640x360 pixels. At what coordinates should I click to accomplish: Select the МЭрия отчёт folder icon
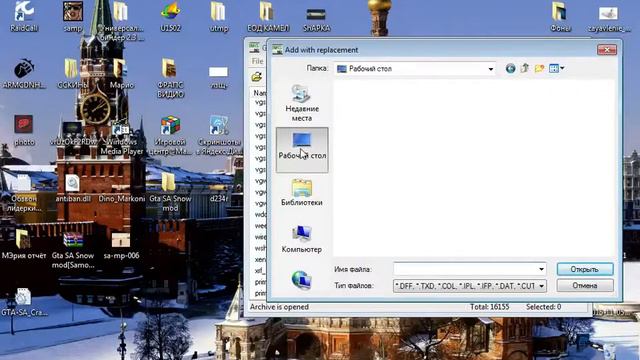click(24, 244)
